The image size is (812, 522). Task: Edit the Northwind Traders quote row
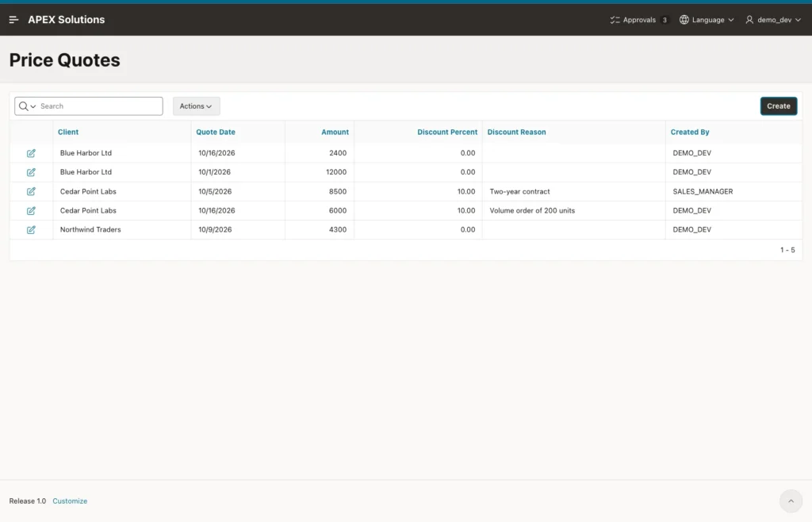(x=31, y=230)
